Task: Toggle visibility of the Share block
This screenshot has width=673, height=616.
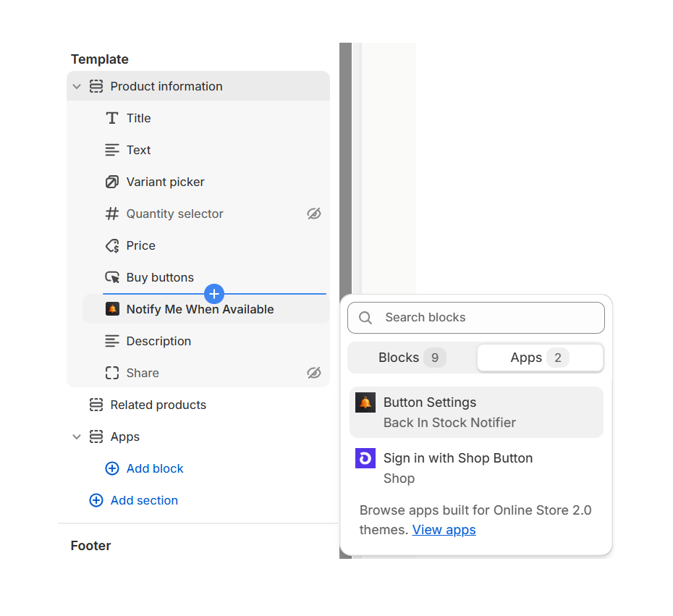Action: (x=313, y=373)
